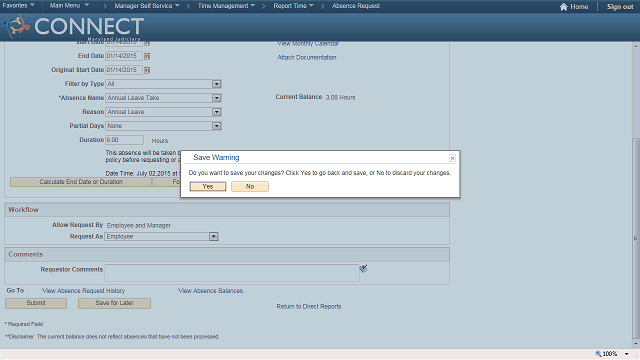
Task: Open Absence Name dropdown
Action: [216, 98]
